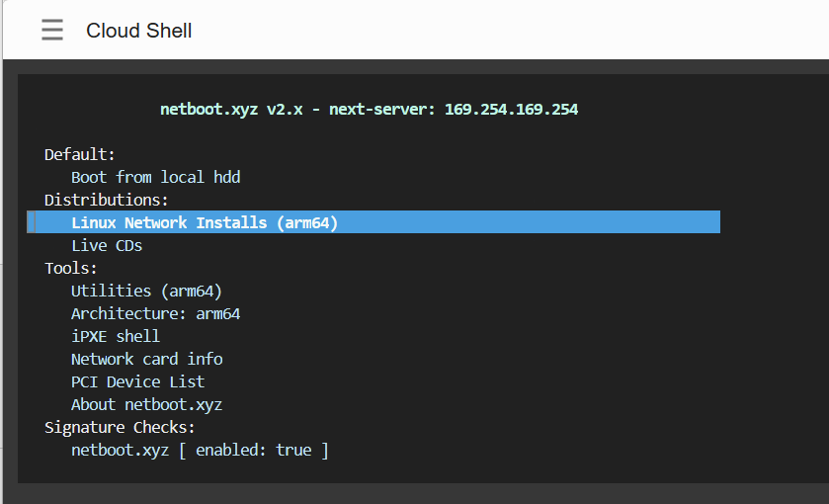Open the Live CDs menu entry
829x504 pixels.
[106, 246]
